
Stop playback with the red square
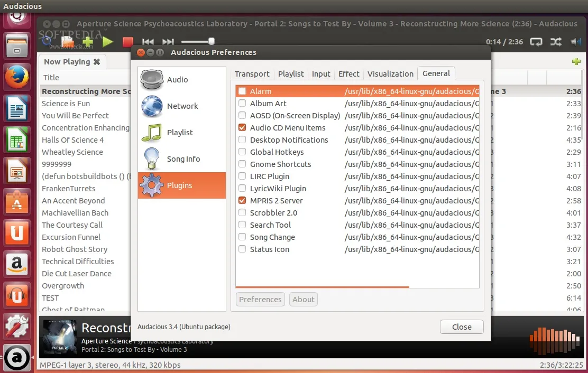tap(127, 42)
